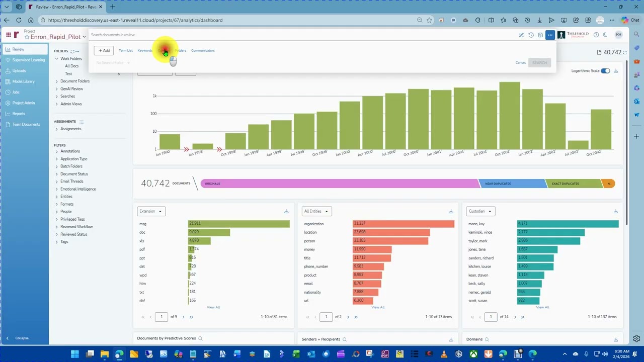Select the Test work folder
The width and height of the screenshot is (644, 362).
tap(68, 74)
